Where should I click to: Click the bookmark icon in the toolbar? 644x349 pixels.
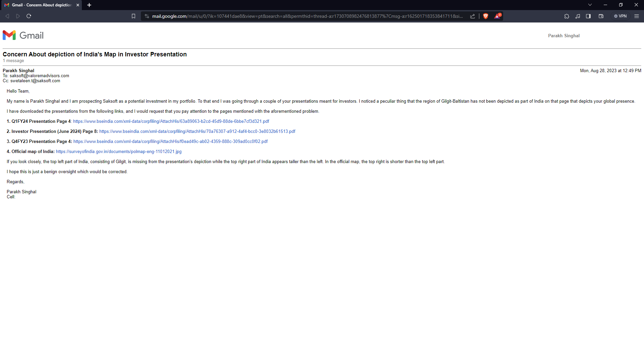click(133, 16)
